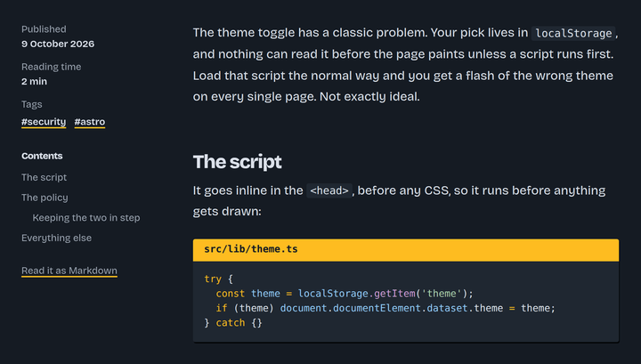Click the large 'The script' section heading
The width and height of the screenshot is (641, 364).
pos(237,162)
